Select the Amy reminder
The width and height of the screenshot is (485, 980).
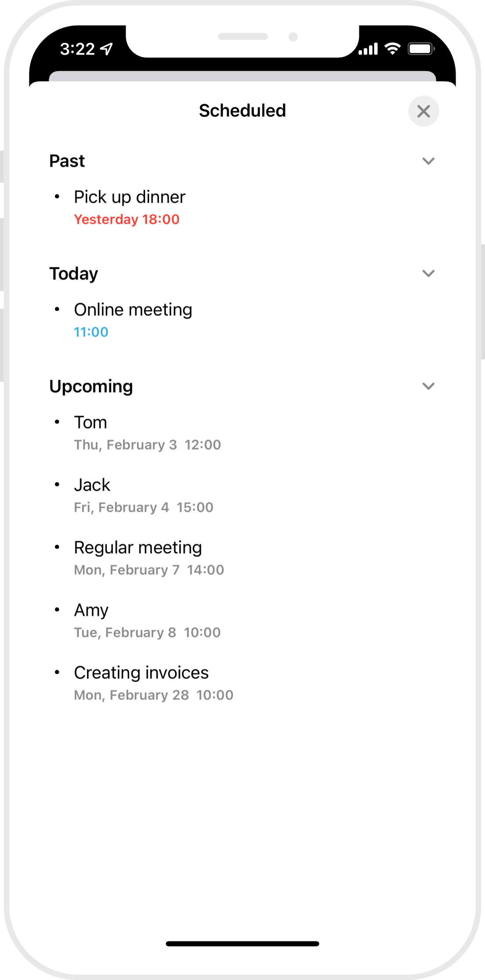point(91,610)
